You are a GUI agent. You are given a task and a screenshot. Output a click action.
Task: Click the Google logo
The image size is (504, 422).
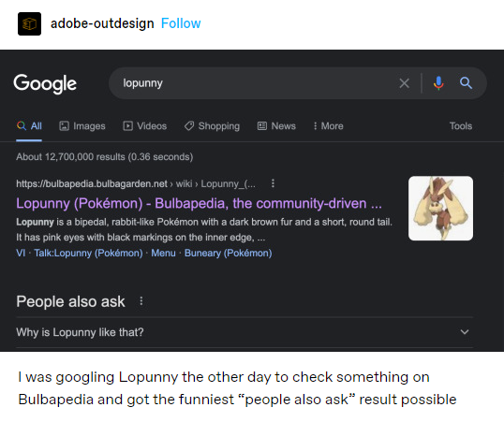tap(45, 84)
